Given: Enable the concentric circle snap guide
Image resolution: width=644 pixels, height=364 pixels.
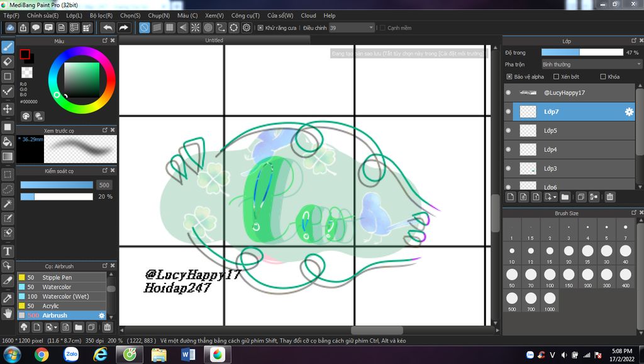Looking at the screenshot, I should click(x=208, y=28).
